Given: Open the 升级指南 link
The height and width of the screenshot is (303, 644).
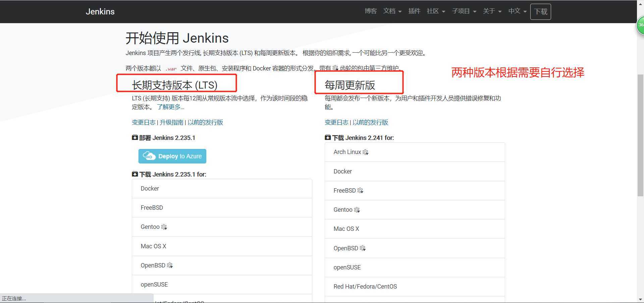Looking at the screenshot, I should point(171,122).
